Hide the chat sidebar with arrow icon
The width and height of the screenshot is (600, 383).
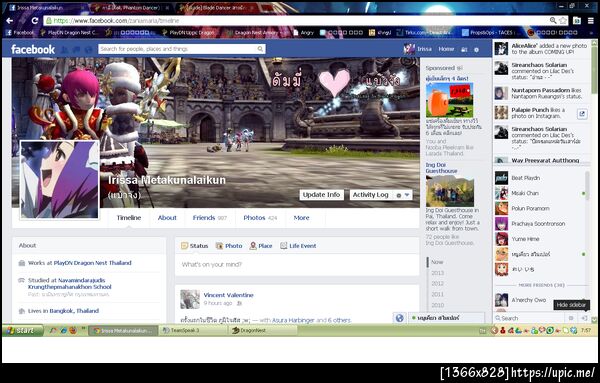click(584, 318)
